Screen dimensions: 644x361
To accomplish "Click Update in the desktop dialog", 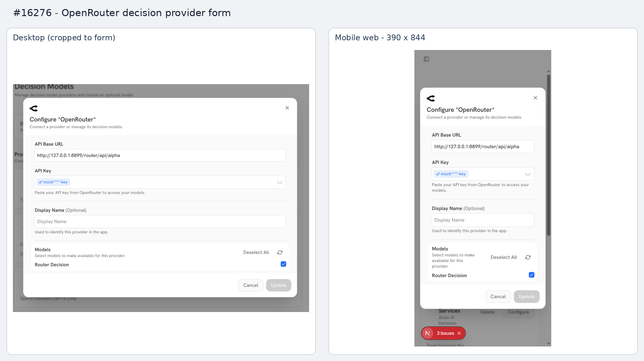I will (x=279, y=285).
